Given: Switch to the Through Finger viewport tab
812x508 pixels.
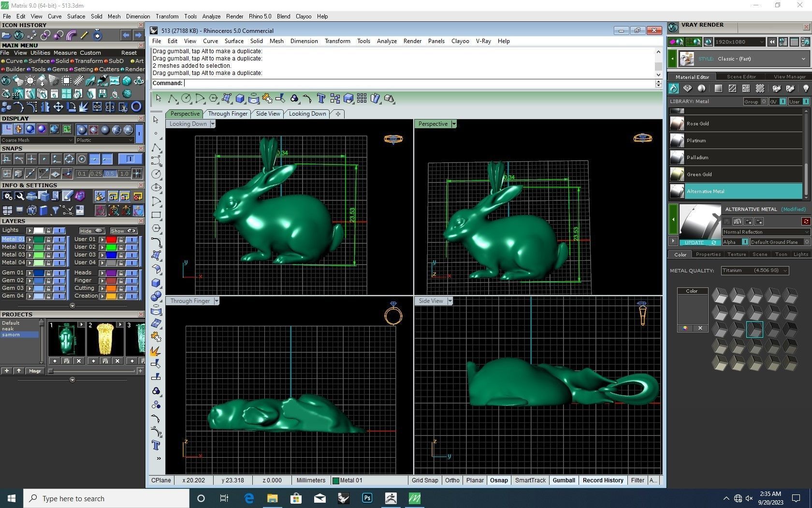Looking at the screenshot, I should (x=228, y=114).
